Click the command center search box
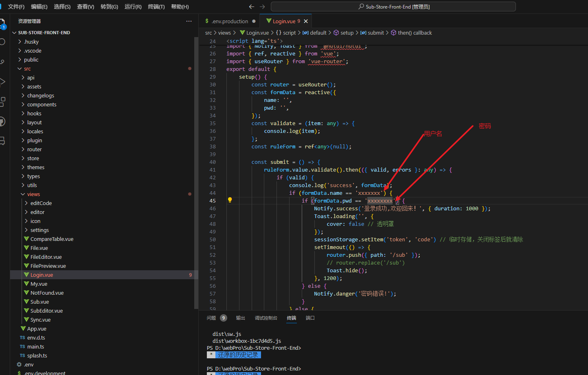588x375 pixels. click(393, 7)
